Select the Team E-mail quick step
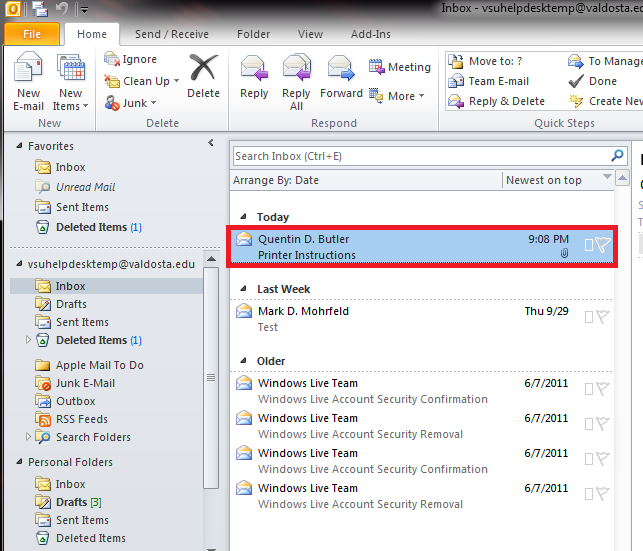Image resolution: width=643 pixels, height=551 pixels. [488, 81]
